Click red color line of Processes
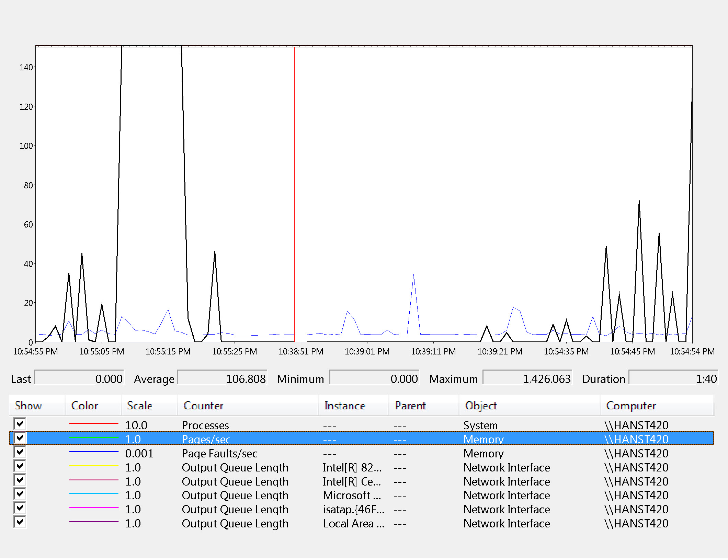This screenshot has height=560, width=728. 93,424
